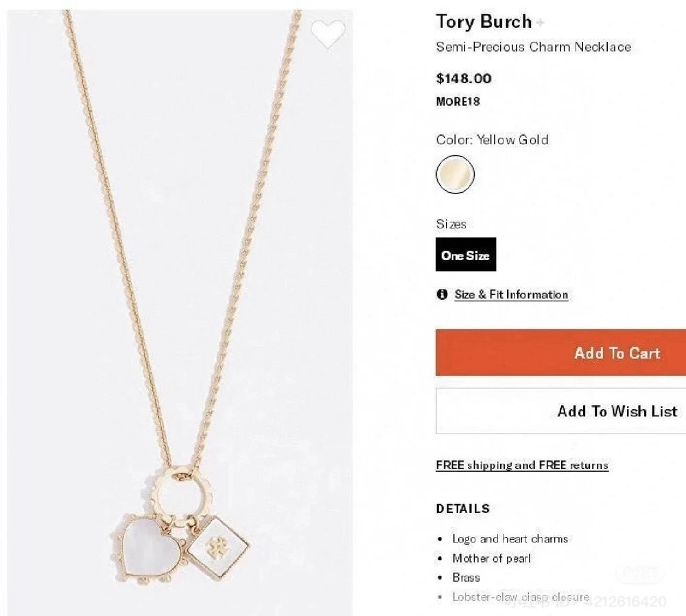This screenshot has width=686, height=616.
Task: Click the $148.00 price text
Action: pyautogui.click(x=464, y=78)
